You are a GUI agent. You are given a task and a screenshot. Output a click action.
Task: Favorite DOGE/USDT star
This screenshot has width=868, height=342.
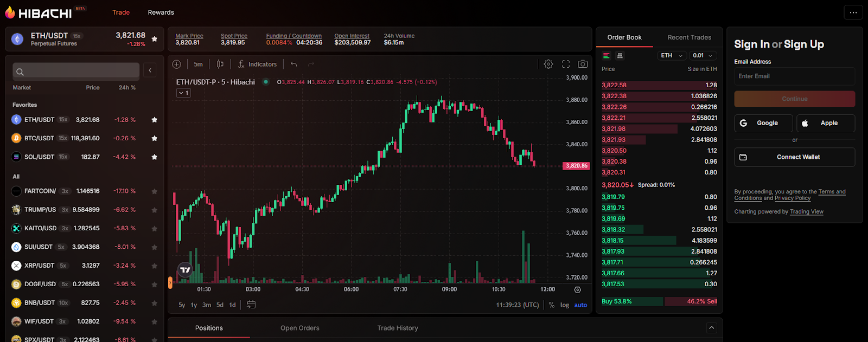(x=155, y=285)
